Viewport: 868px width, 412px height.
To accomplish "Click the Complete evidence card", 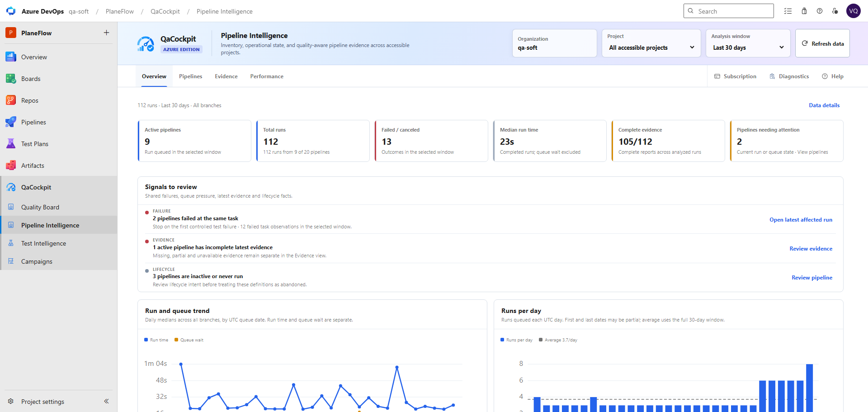I will (668, 141).
